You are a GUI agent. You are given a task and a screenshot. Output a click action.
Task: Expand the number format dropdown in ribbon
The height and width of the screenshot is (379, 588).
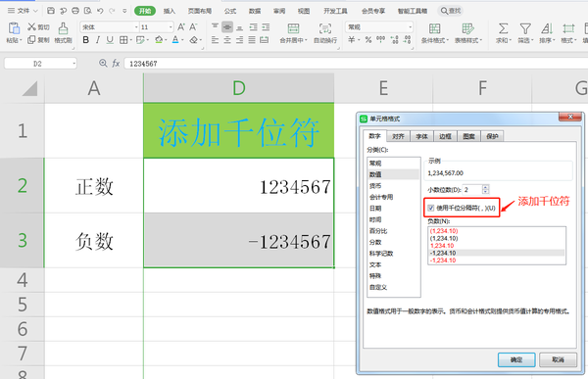pos(410,27)
